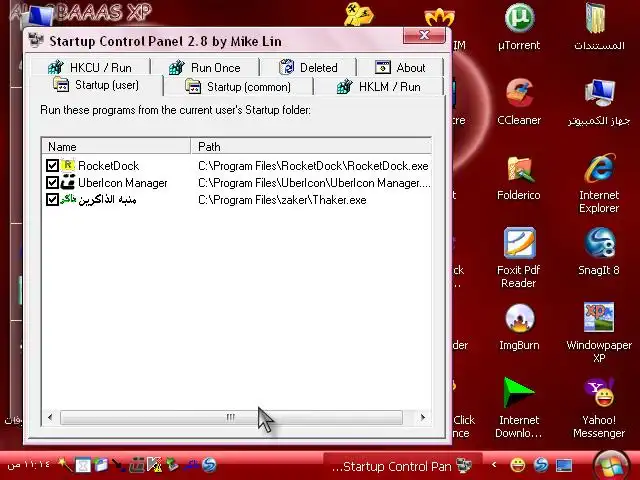Viewport: 640px width, 480px height.
Task: Click the Yahoo smiley quick launch icon
Action: tap(518, 465)
